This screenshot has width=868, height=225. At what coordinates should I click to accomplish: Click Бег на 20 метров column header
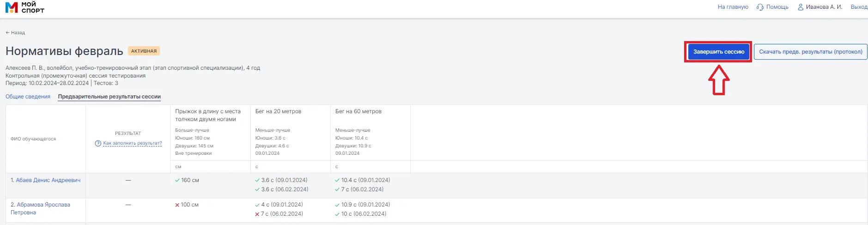click(x=278, y=111)
